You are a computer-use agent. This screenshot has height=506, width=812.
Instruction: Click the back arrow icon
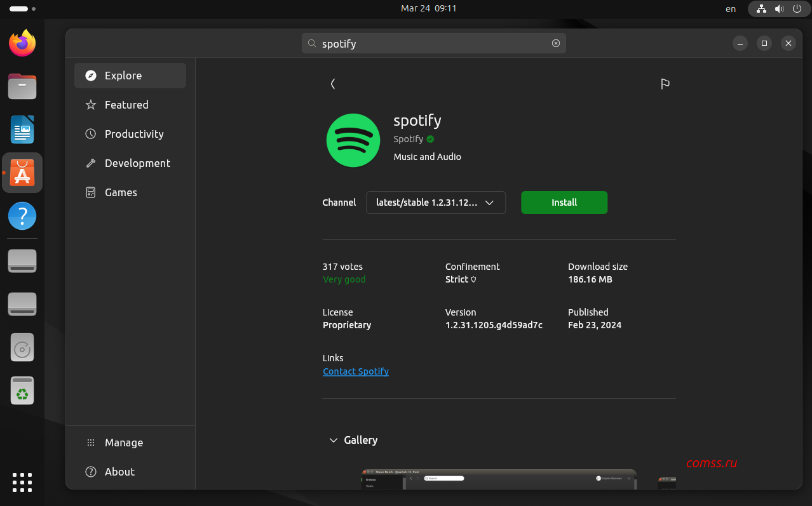point(333,84)
